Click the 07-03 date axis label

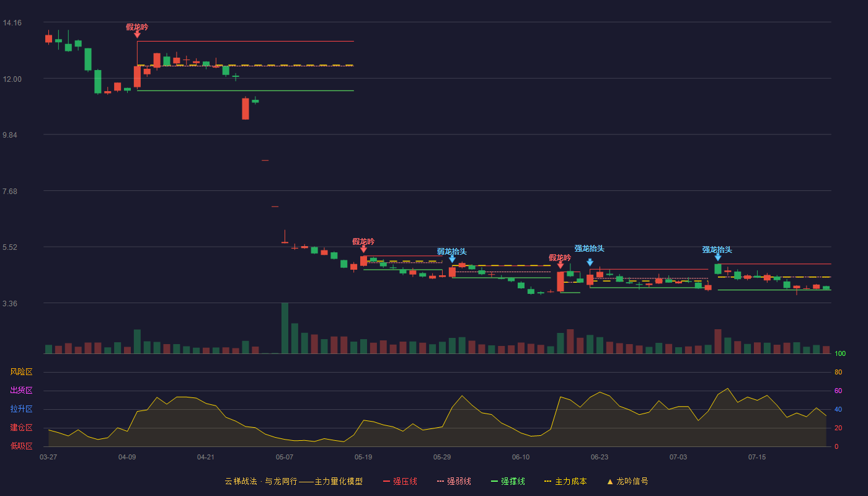(x=678, y=457)
